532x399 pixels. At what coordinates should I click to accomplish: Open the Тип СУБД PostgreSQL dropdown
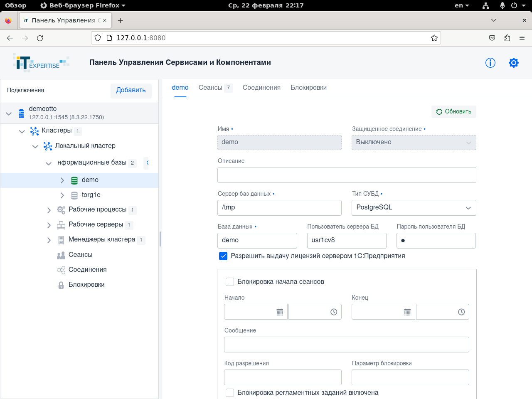click(x=414, y=208)
